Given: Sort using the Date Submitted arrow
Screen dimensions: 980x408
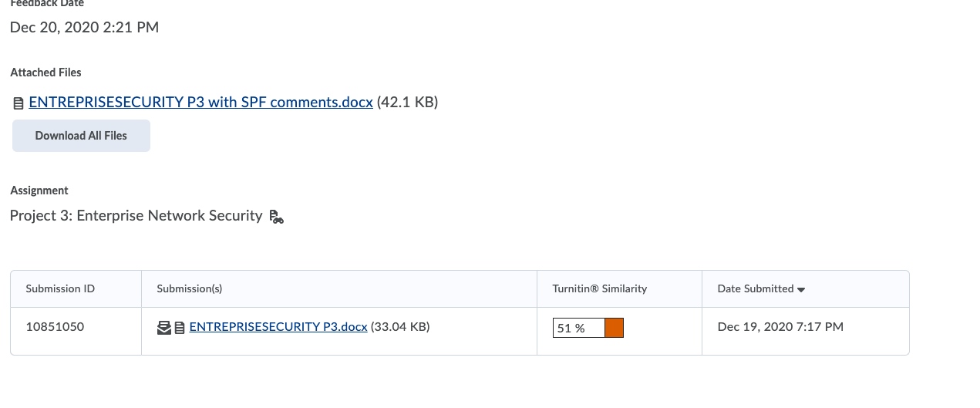Looking at the screenshot, I should (801, 289).
